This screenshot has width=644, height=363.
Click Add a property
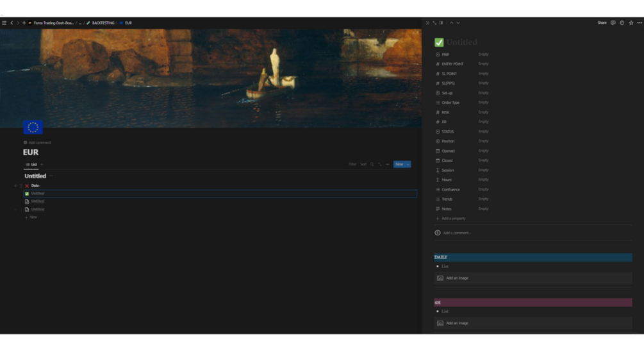450,219
